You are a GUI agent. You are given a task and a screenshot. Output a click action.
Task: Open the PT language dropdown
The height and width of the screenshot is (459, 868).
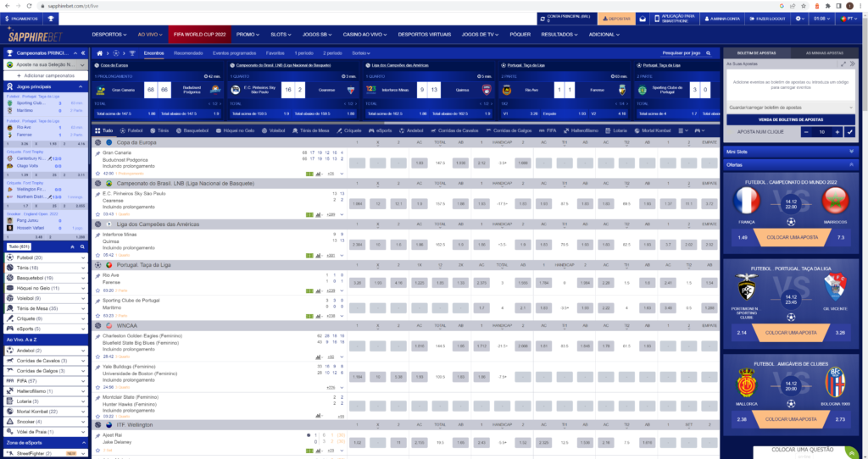[x=849, y=19]
